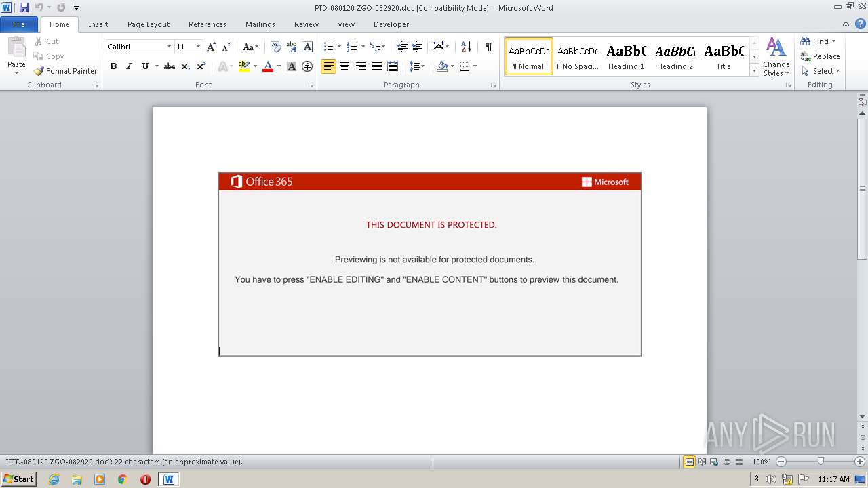Select Align Text Left

tap(328, 66)
